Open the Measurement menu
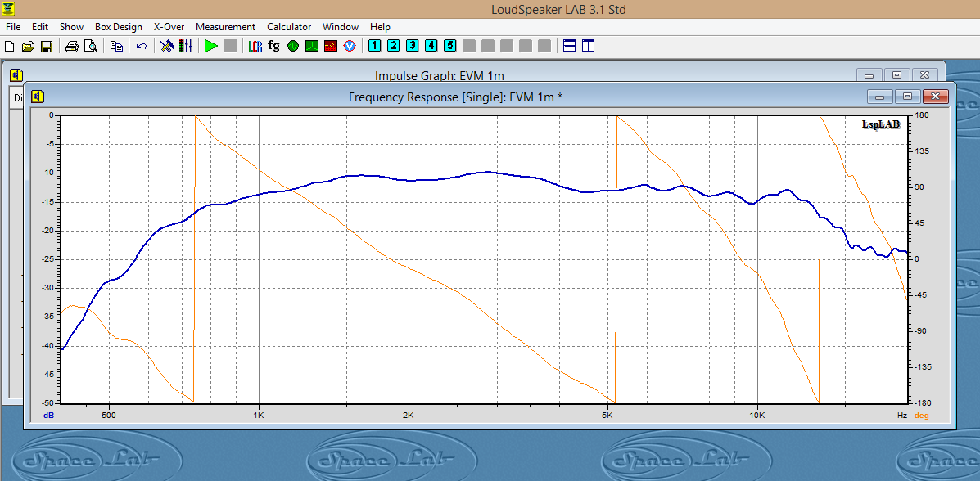Viewport: 980px width, 481px height. pos(226,27)
